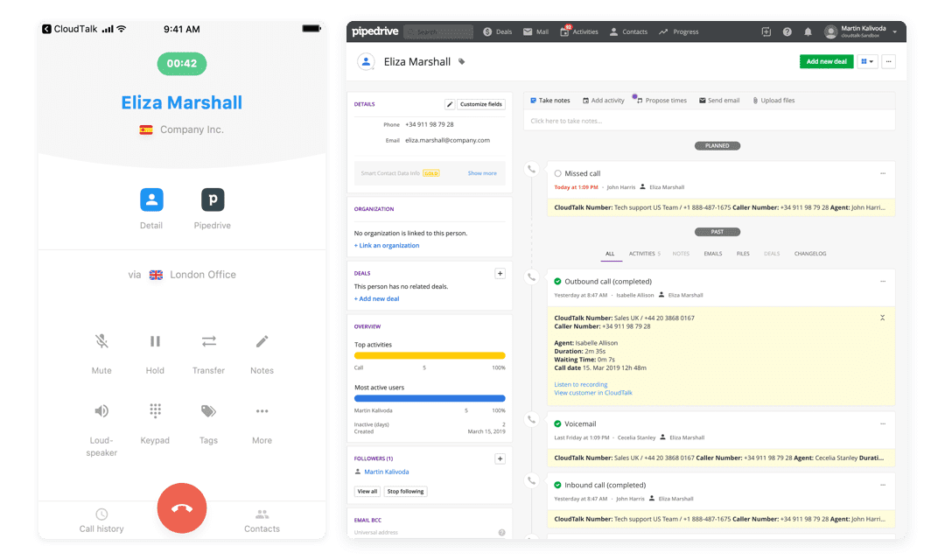Mute the call microphone
Image resolution: width=945 pixels, height=560 pixels.
101,342
